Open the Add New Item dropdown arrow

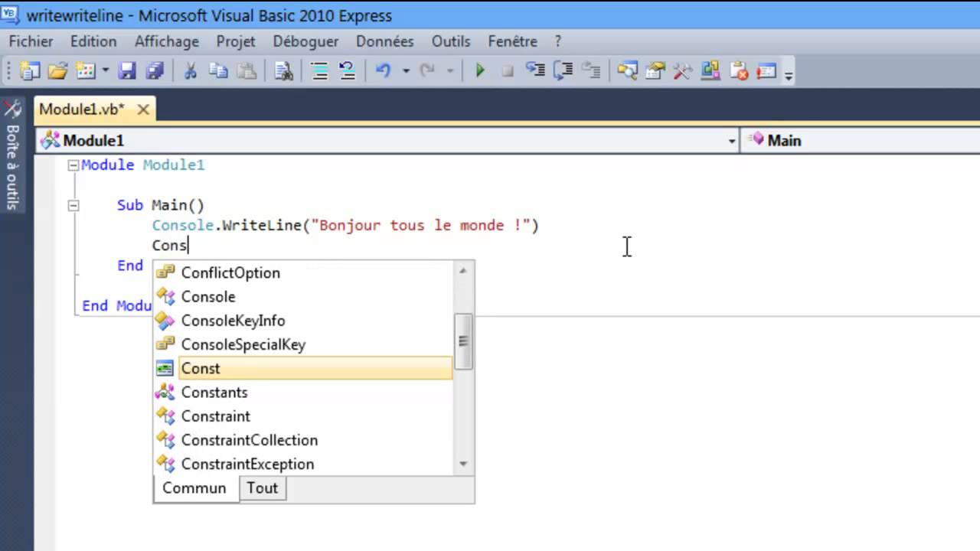pos(105,71)
